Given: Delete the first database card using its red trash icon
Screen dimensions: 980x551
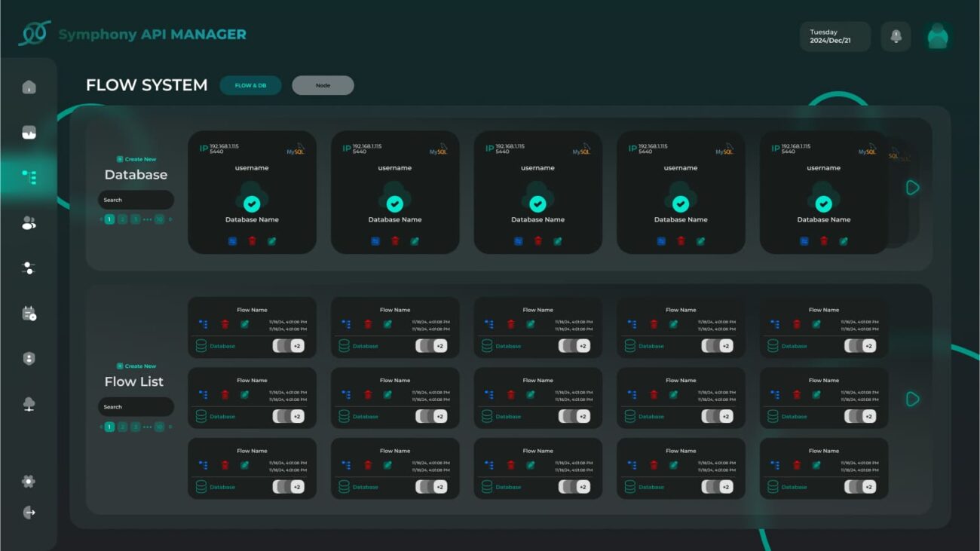Looking at the screenshot, I should click(252, 241).
